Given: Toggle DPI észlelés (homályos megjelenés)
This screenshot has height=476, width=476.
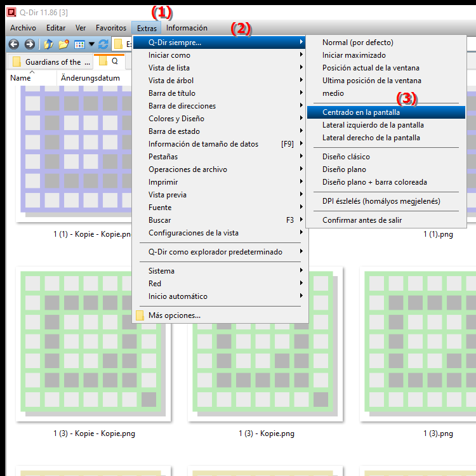Looking at the screenshot, I should 386,201.
